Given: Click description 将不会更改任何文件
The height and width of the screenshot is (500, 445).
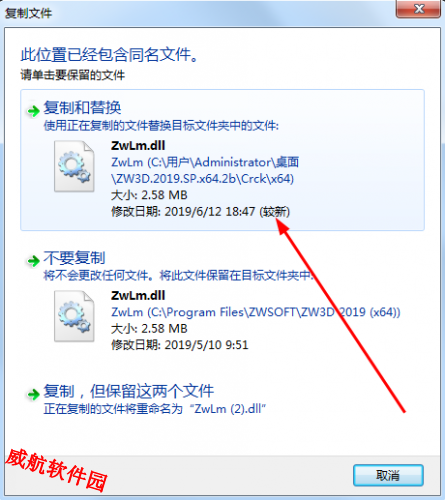Looking at the screenshot, I should [179, 276].
